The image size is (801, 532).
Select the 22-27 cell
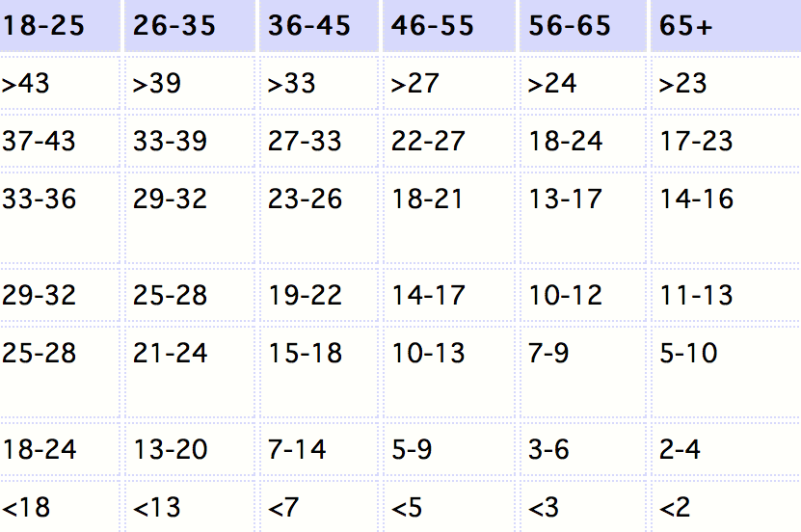(449, 141)
